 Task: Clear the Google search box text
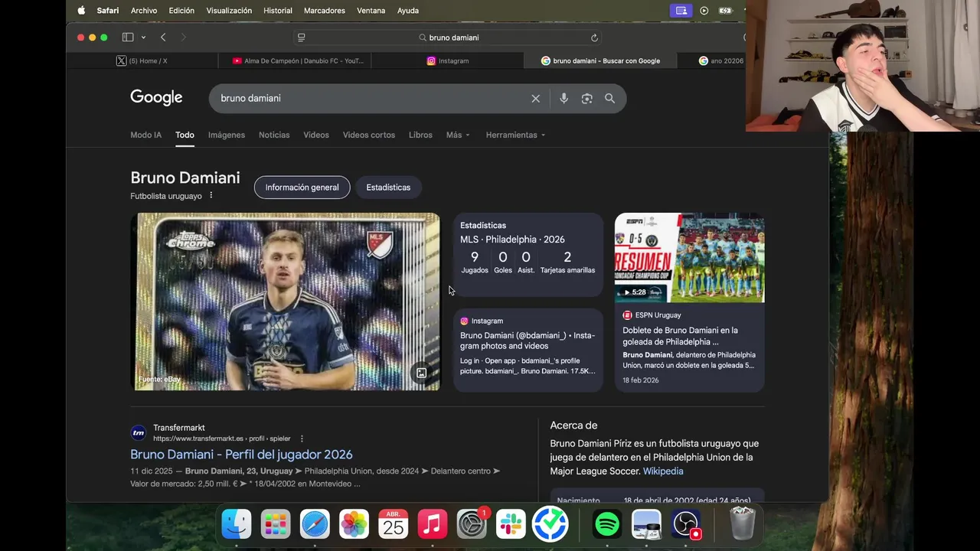coord(536,99)
